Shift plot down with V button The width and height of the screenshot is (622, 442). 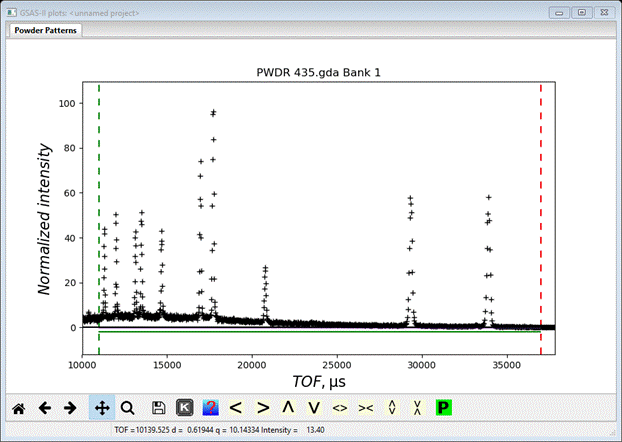coord(314,407)
